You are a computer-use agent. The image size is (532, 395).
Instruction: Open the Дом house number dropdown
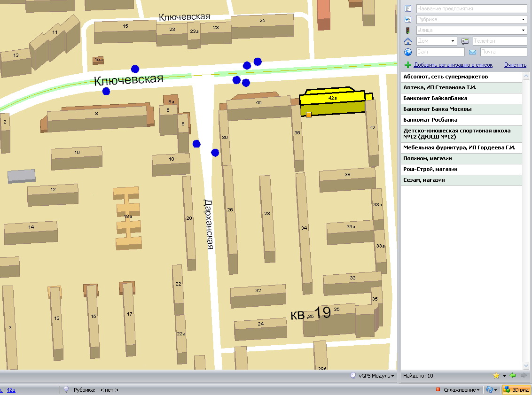[453, 41]
